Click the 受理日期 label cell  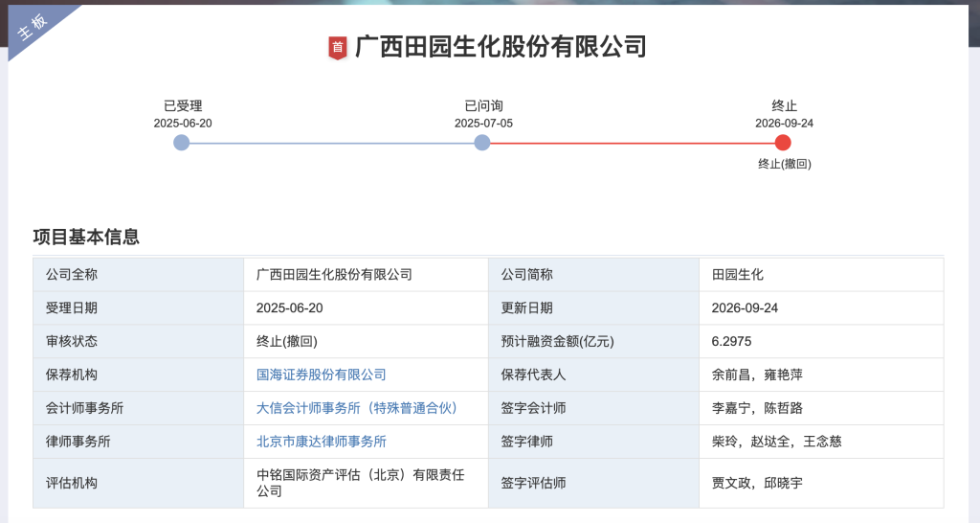tap(138, 307)
